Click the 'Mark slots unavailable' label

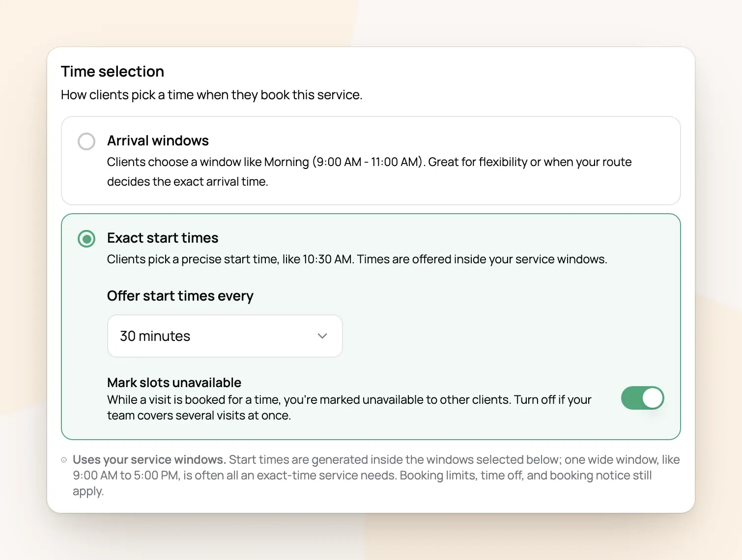(174, 383)
